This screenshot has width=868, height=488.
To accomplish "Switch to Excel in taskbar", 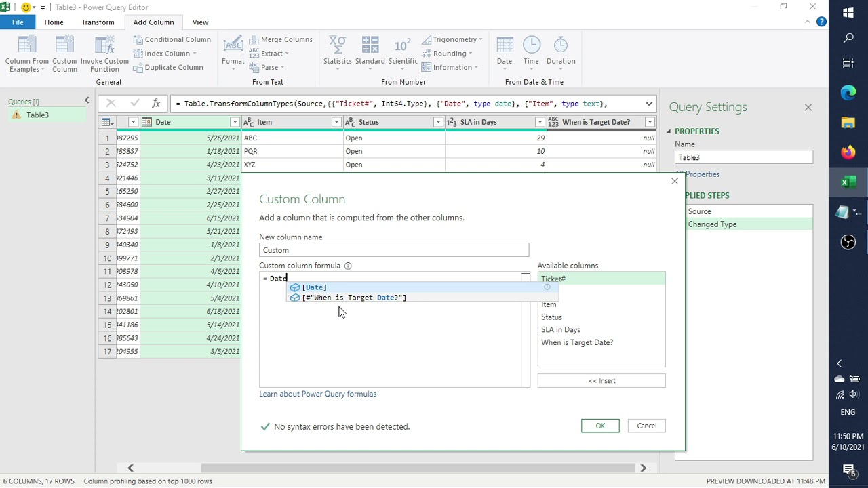I will pyautogui.click(x=848, y=182).
